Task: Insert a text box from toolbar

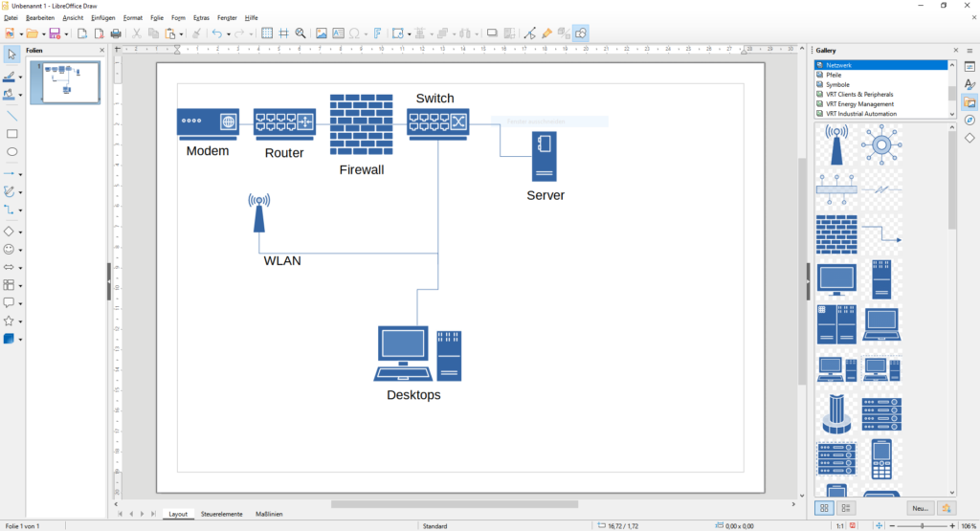Action: (x=338, y=33)
